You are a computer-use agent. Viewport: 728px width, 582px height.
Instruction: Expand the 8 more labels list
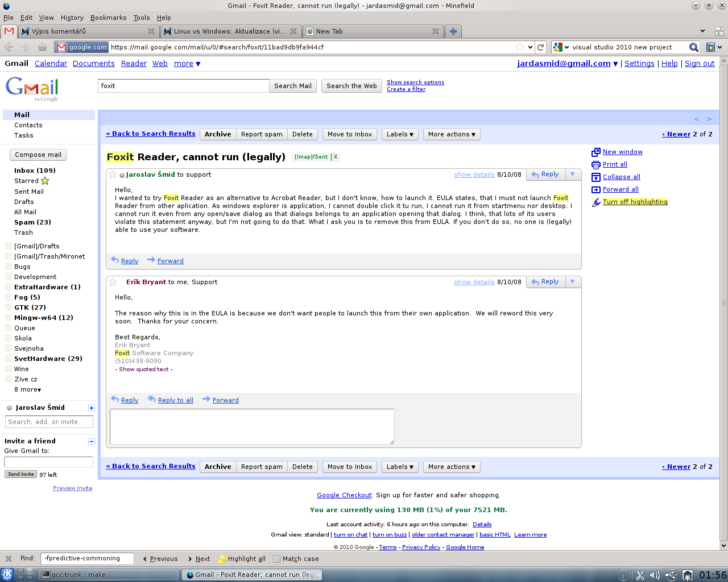[x=28, y=389]
